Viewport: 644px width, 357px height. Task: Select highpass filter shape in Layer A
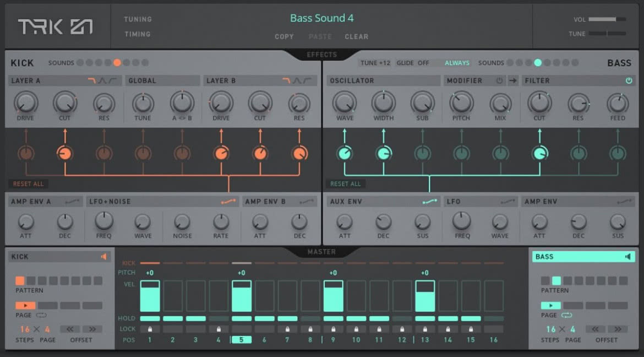point(112,80)
